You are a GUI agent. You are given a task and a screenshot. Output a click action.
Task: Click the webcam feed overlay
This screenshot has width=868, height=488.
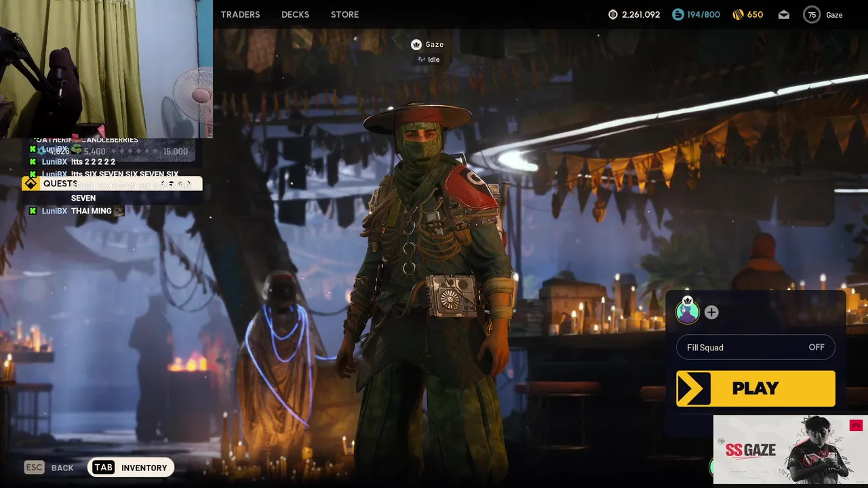point(106,68)
